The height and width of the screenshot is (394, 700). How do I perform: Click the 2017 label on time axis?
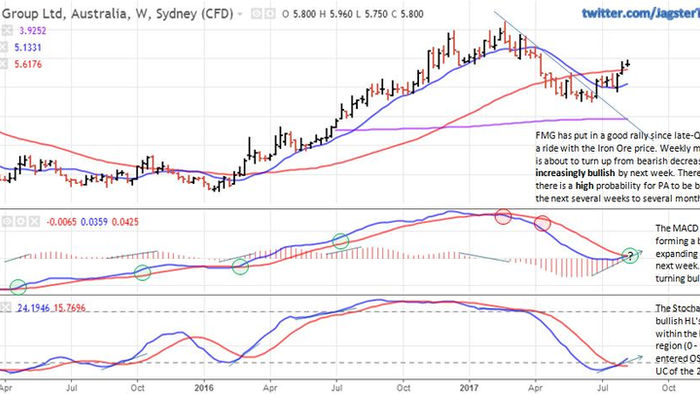click(x=469, y=388)
